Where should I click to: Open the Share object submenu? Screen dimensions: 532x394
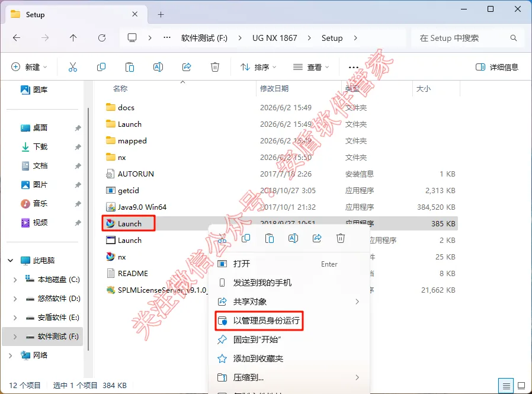(289, 302)
